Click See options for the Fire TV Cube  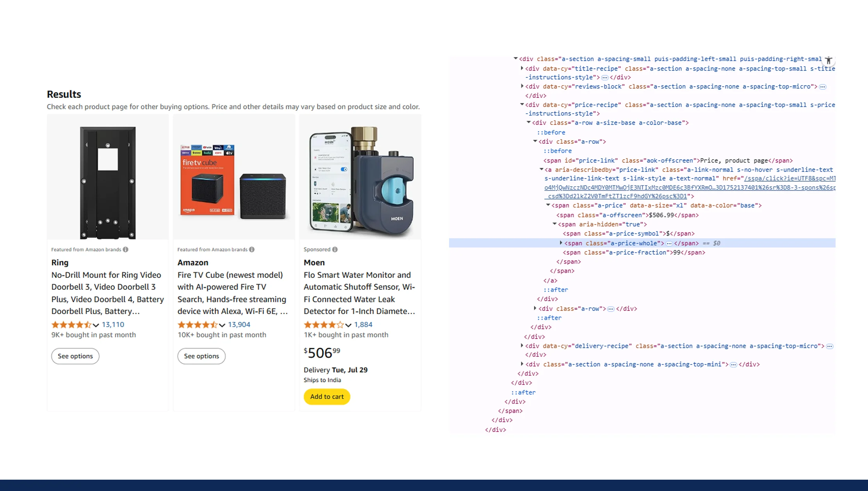point(201,356)
